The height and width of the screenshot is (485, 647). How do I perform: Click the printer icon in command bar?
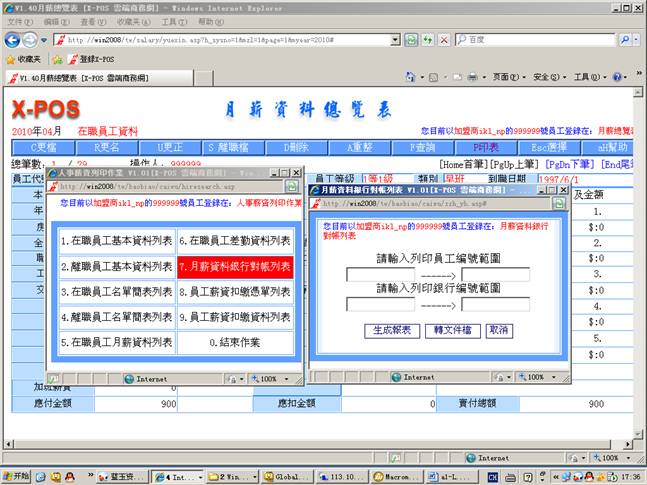472,78
